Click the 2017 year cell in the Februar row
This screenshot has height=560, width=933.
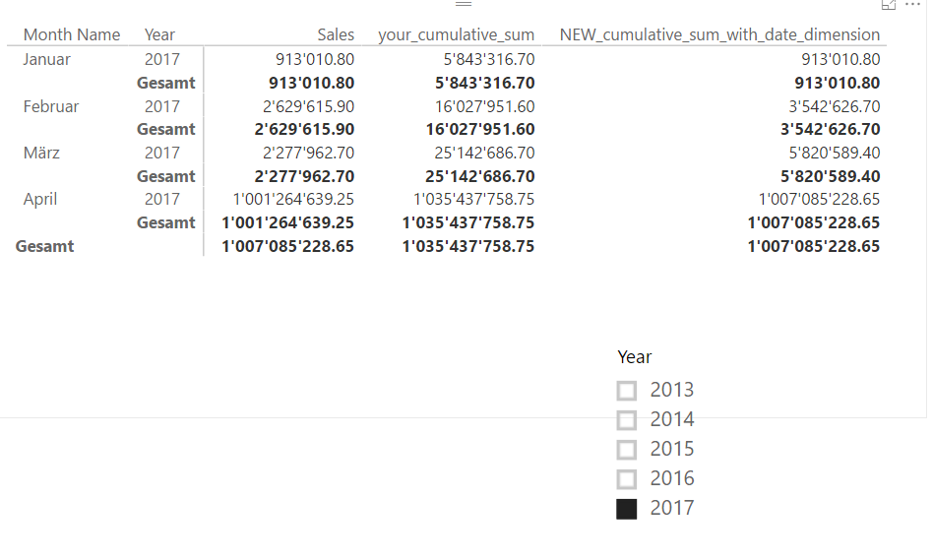coord(161,106)
